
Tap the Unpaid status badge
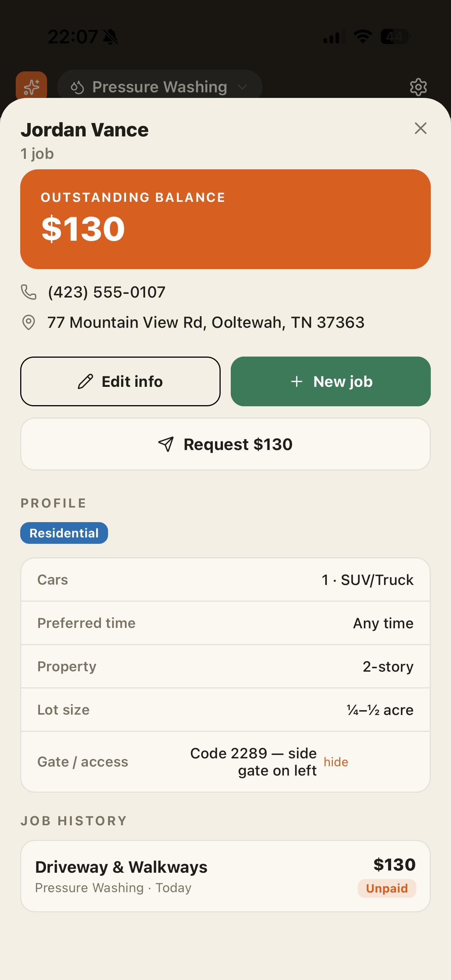[x=387, y=888]
